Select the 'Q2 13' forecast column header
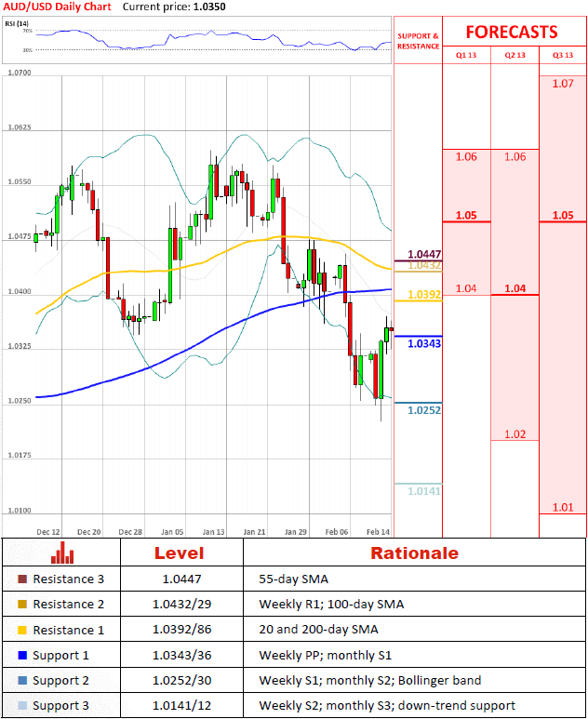Image resolution: width=588 pixels, height=719 pixels. click(x=515, y=55)
